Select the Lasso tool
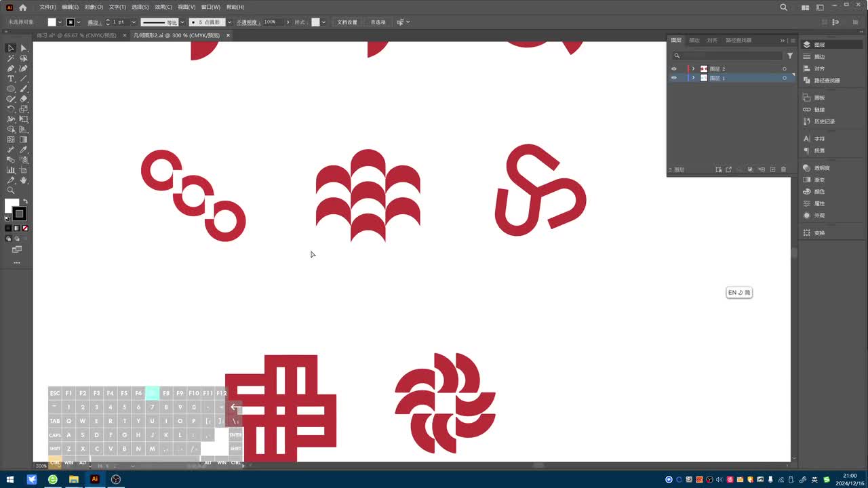Screen dimensions: 868x488 24,58
